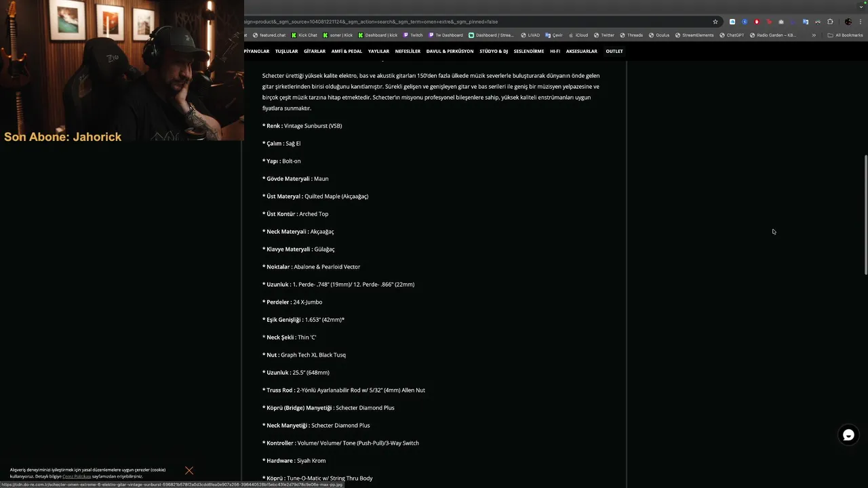Image resolution: width=868 pixels, height=488 pixels.
Task: Open the live chat bubble button
Action: click(848, 435)
